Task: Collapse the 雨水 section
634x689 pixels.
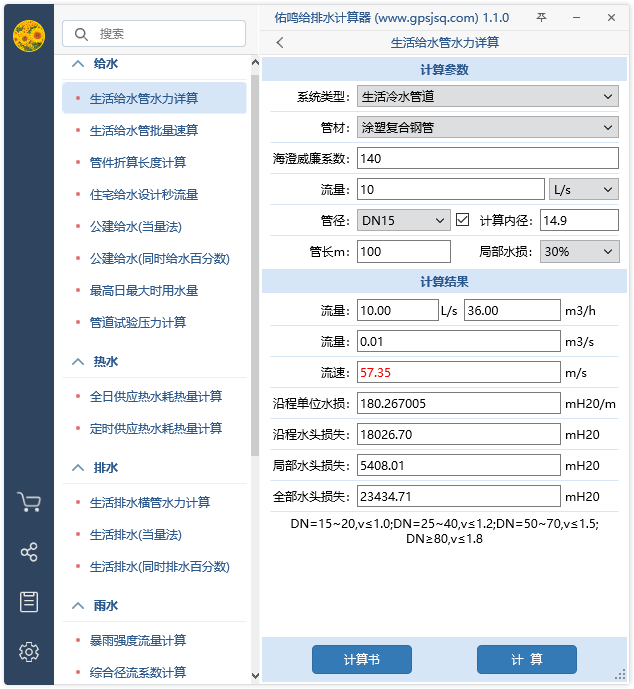Action: 78,606
